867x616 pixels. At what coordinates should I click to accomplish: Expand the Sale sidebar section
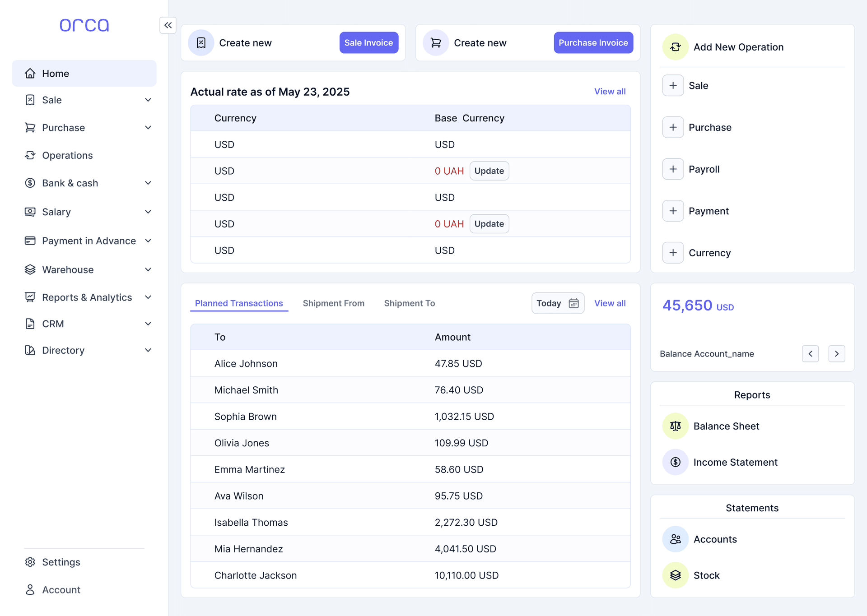tap(148, 100)
